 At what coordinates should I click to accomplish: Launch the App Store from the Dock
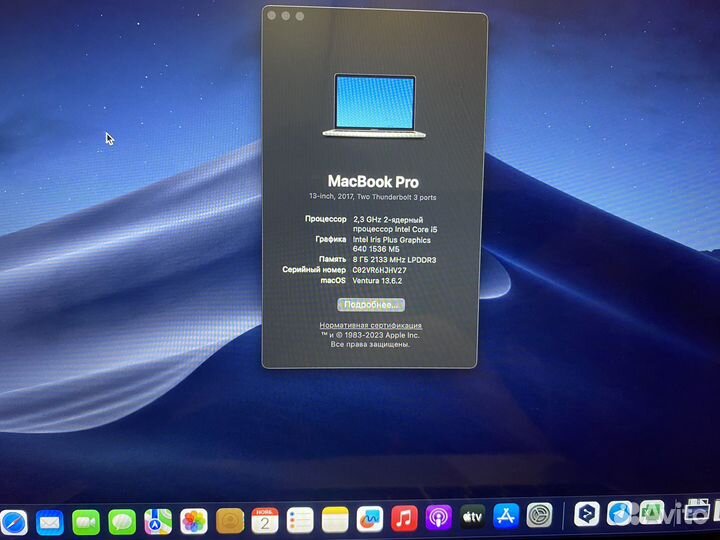coord(506,516)
